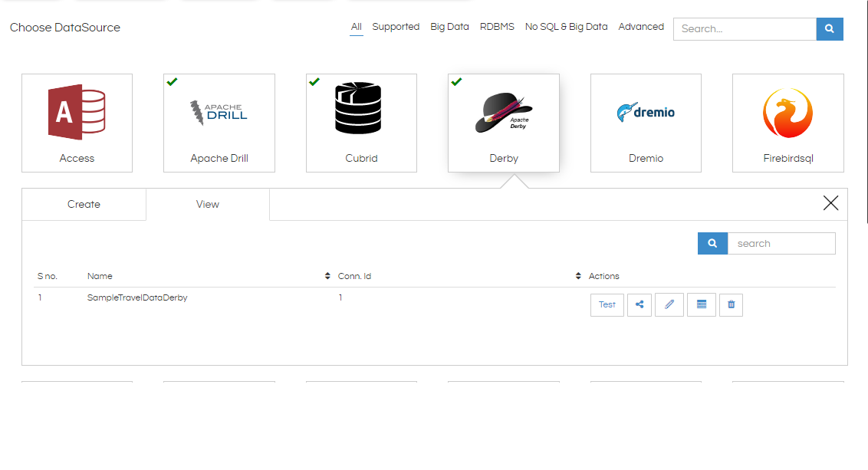Filter datasources by Big Data
868x470 pixels.
[449, 27]
